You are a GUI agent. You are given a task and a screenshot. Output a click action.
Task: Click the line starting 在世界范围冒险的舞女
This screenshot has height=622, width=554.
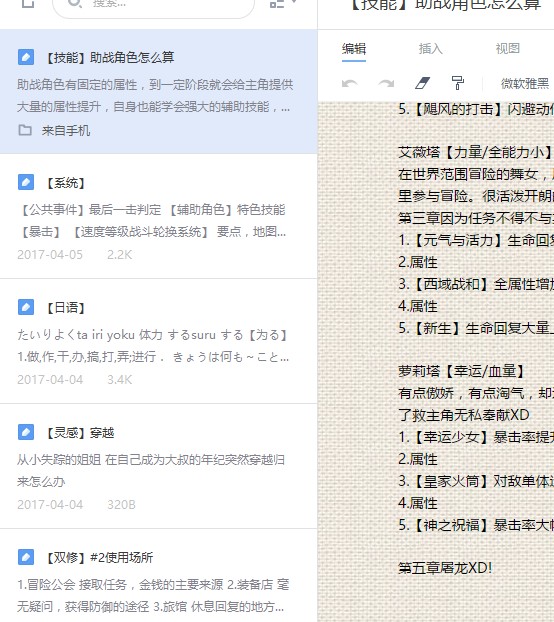click(476, 174)
